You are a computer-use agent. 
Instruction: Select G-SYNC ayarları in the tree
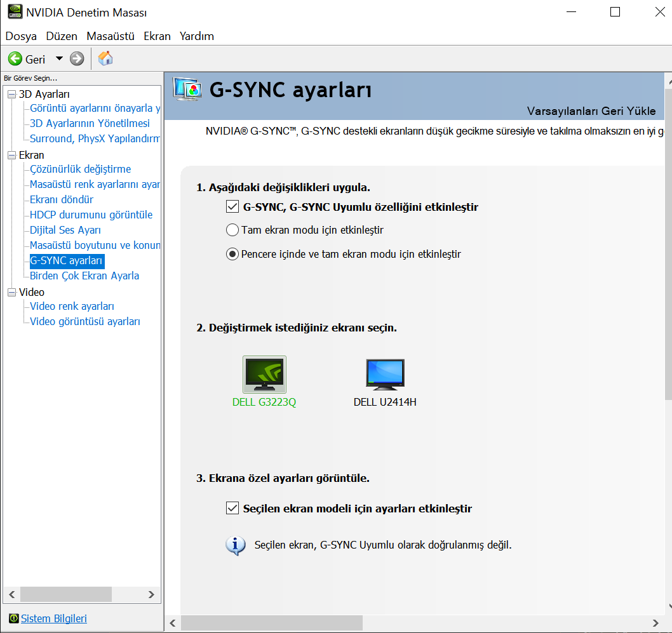pos(67,261)
